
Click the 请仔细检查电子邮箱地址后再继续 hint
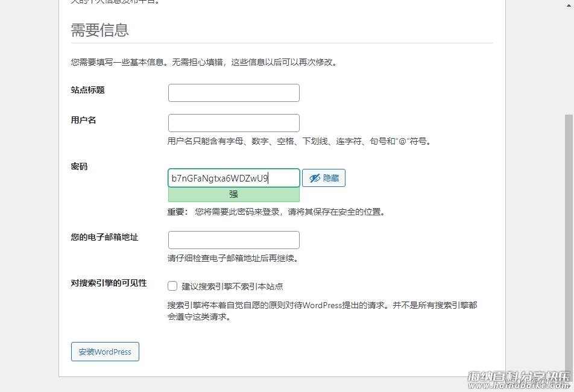[x=235, y=258]
